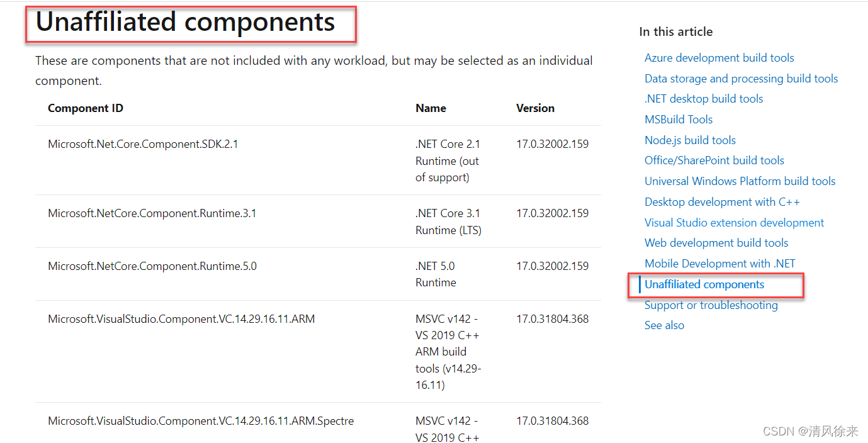Click 17.0.31804.368 in the ARM row
This screenshot has height=443, width=868.
point(553,319)
